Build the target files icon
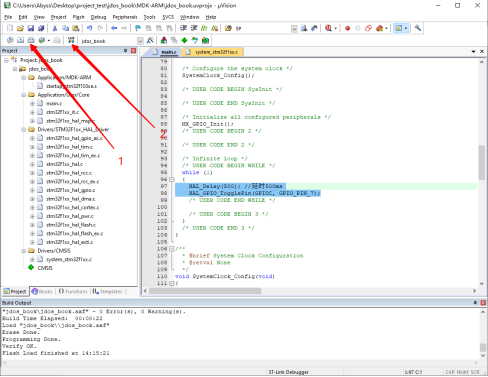The width and height of the screenshot is (488, 377). click(x=20, y=40)
